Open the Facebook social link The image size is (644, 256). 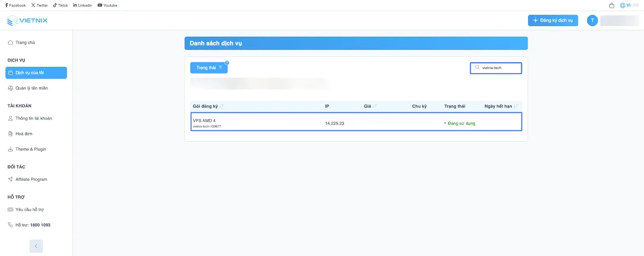point(15,6)
